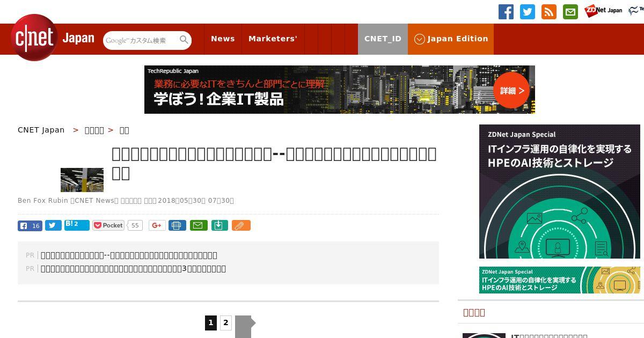Click the red 詳細 button on banner

511,91
